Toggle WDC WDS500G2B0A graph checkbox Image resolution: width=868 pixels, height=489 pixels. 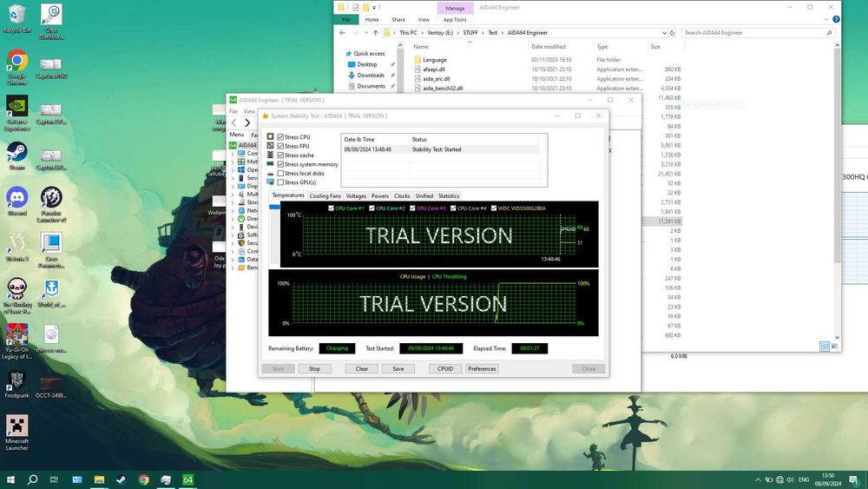[x=494, y=208]
